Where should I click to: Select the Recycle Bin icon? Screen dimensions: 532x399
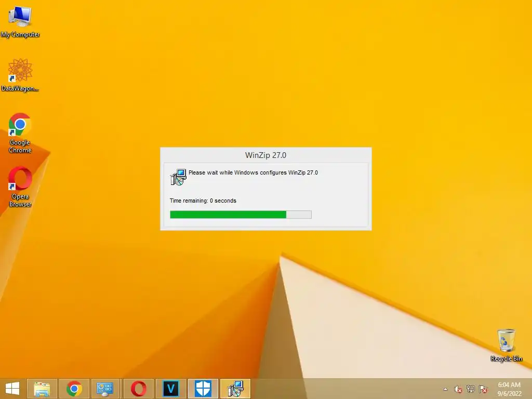pos(506,345)
